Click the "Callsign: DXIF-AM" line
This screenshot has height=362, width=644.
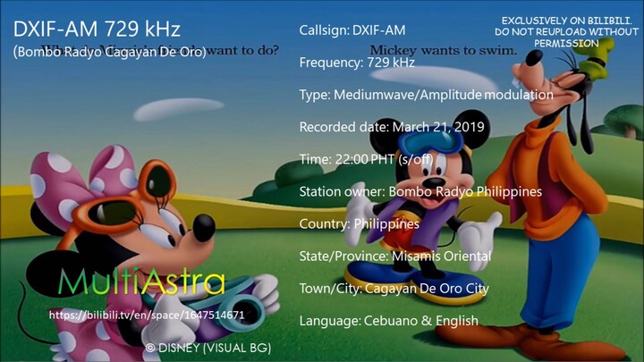[352, 30]
